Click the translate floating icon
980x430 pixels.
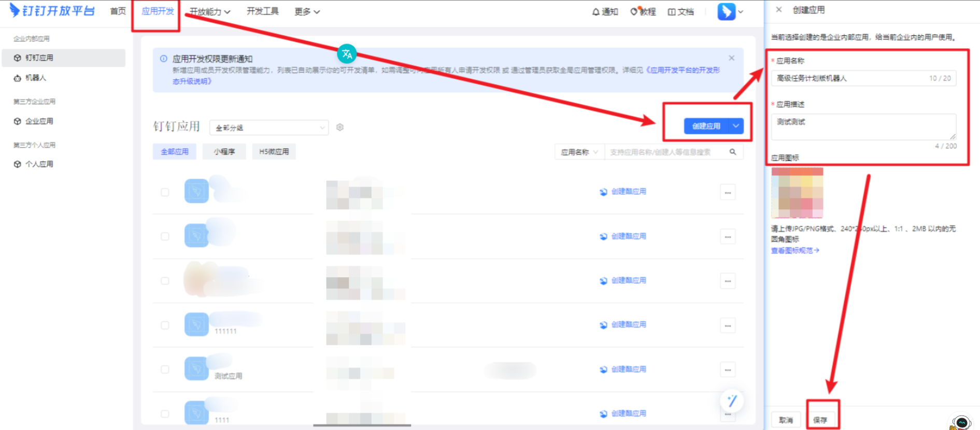tap(347, 54)
